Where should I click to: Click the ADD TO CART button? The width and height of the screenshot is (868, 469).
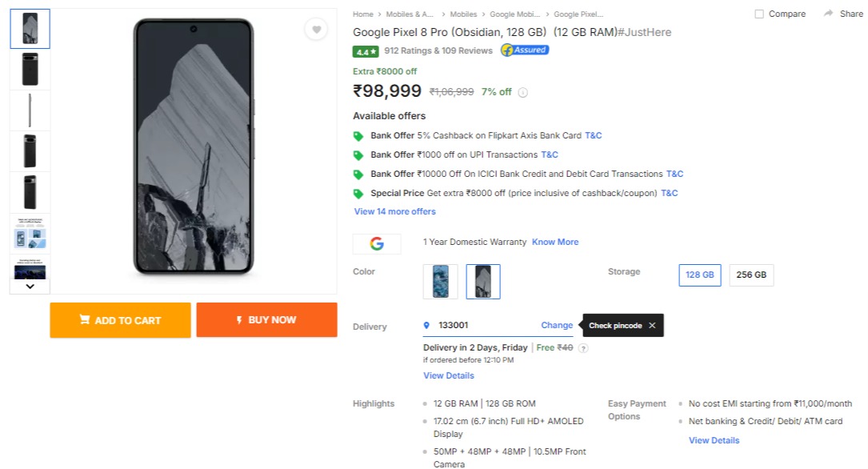[120, 320]
